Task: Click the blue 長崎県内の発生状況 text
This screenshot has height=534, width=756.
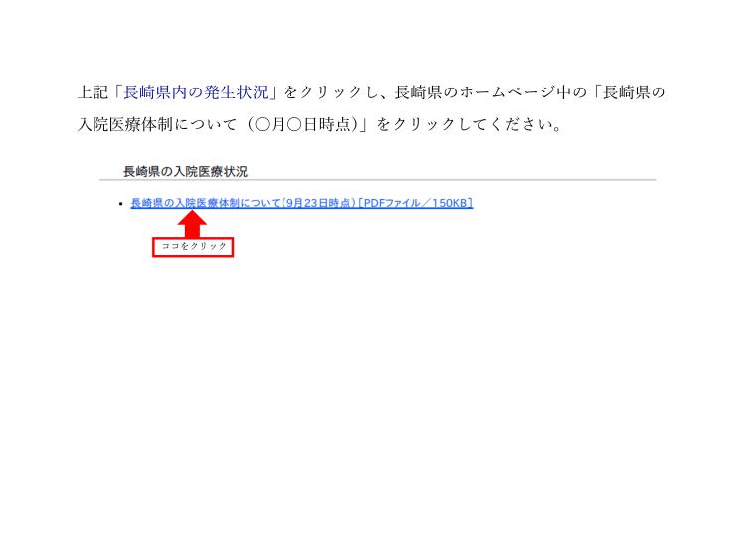Action: click(x=196, y=92)
